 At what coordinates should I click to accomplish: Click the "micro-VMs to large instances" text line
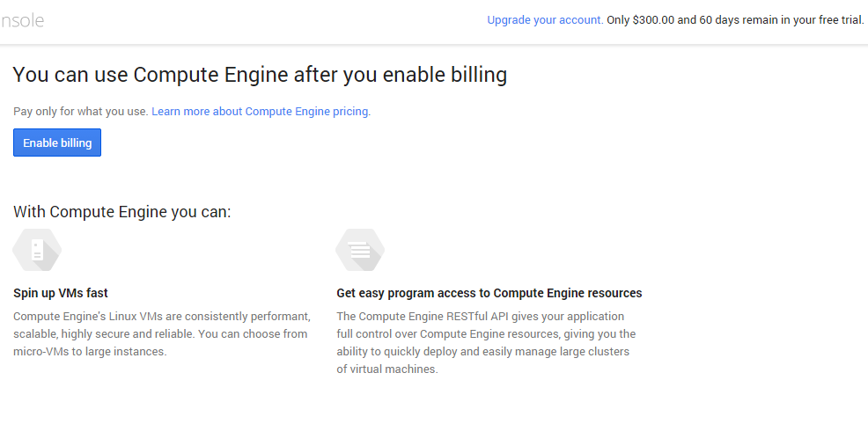coord(90,351)
